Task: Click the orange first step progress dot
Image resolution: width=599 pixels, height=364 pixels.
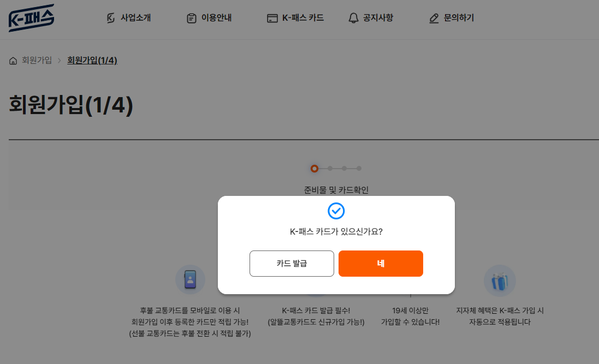Action: pyautogui.click(x=316, y=169)
